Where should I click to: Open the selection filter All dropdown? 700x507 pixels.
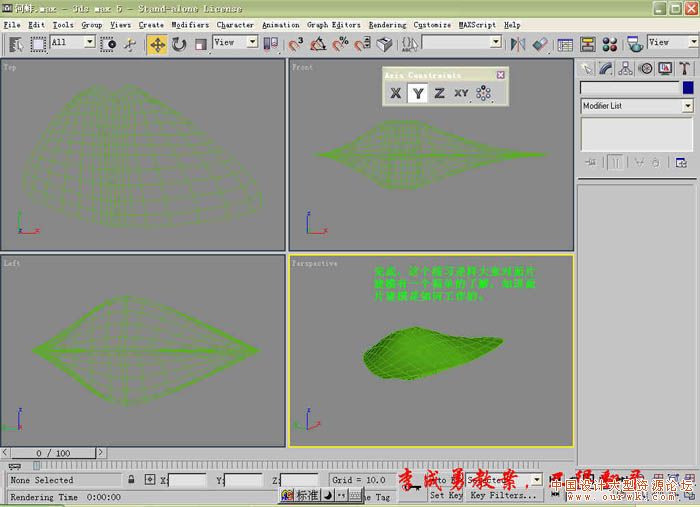click(90, 42)
